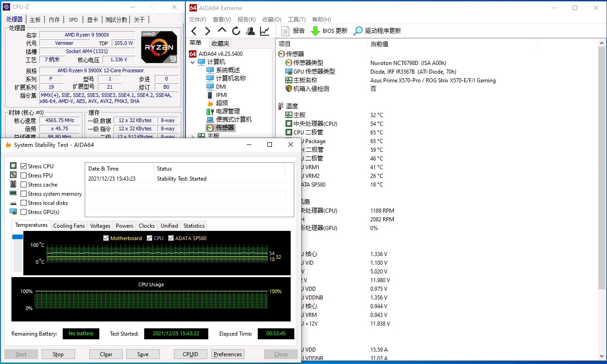Disable the Stress CPU checkbox
Image resolution: width=607 pixels, height=364 pixels.
point(24,166)
